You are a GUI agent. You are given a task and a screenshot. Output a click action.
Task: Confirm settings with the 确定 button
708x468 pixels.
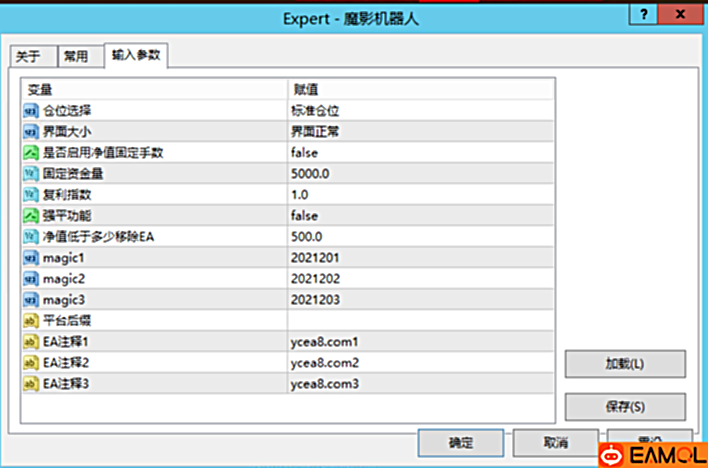pyautogui.click(x=460, y=442)
